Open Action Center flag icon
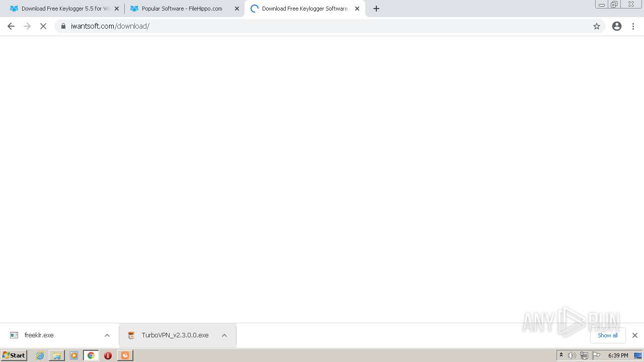 (596, 355)
